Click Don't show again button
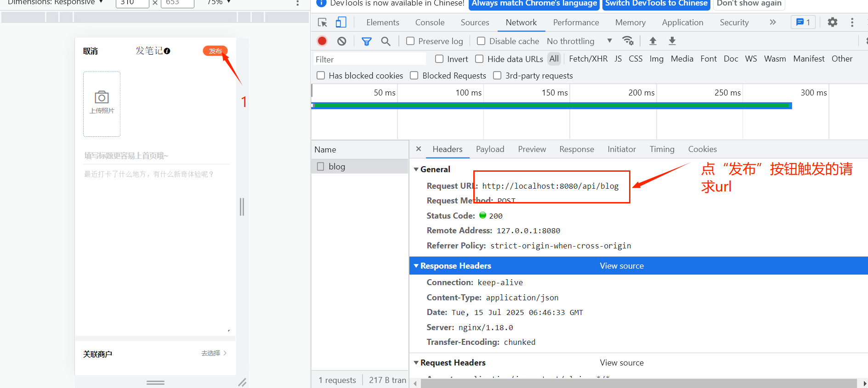This screenshot has height=388, width=868. pos(749,4)
